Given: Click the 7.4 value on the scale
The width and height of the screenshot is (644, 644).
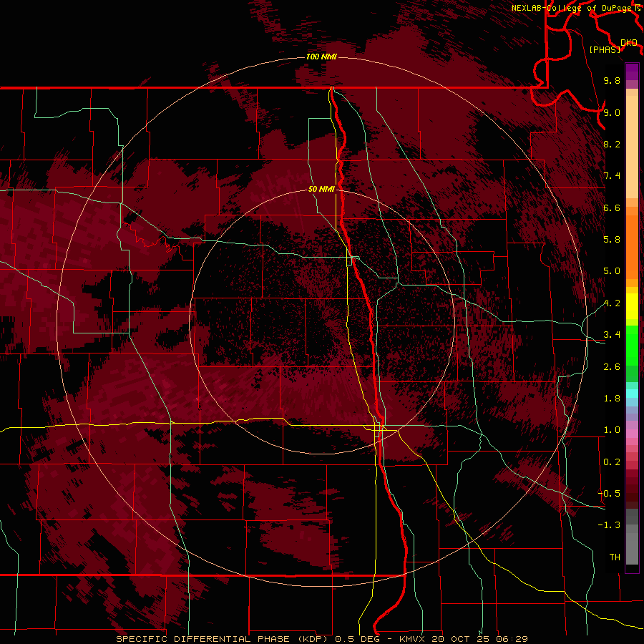Looking at the screenshot, I should (612, 176).
